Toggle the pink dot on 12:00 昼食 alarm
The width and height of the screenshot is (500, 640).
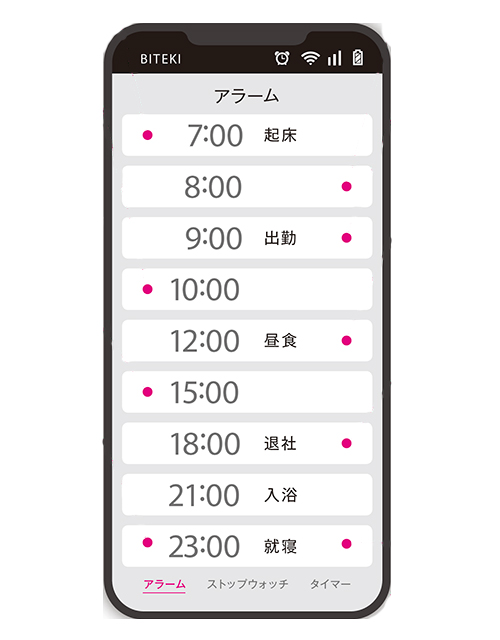(x=347, y=340)
